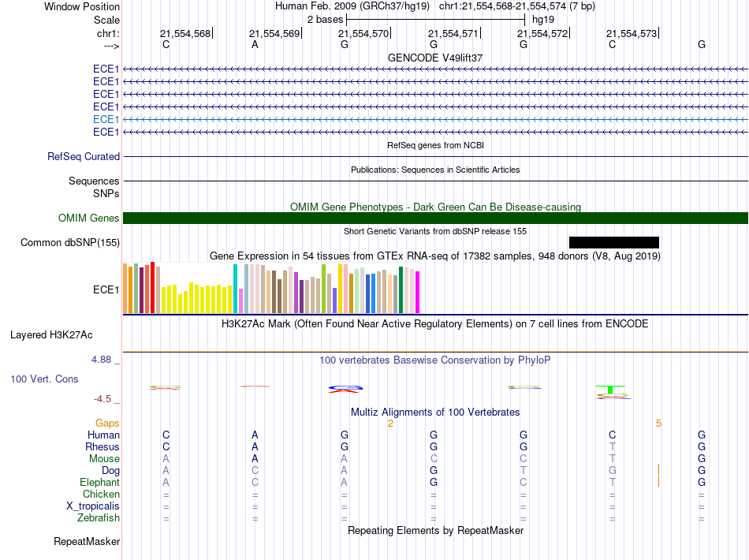
Task: Click the Scale ruler 2 bases bar
Action: pyautogui.click(x=435, y=19)
